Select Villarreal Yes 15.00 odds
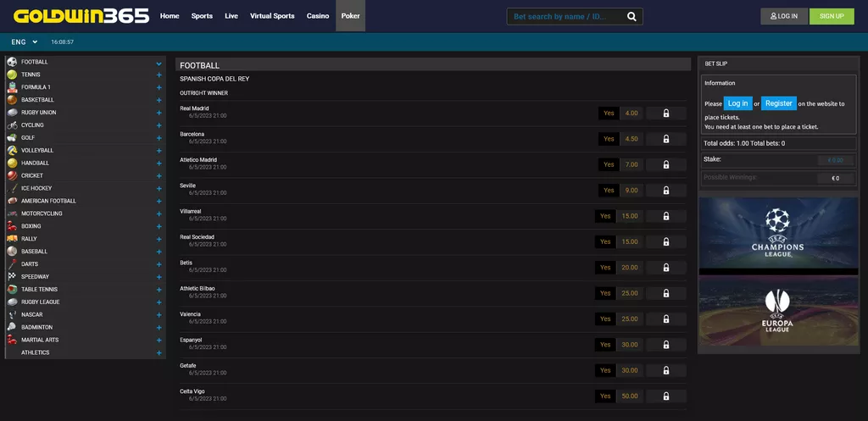868x421 pixels. click(619, 216)
